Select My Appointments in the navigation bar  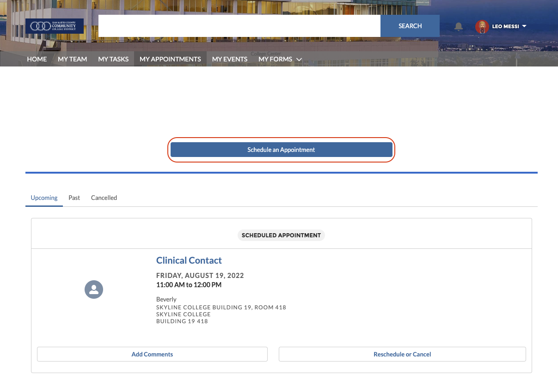[x=170, y=59]
